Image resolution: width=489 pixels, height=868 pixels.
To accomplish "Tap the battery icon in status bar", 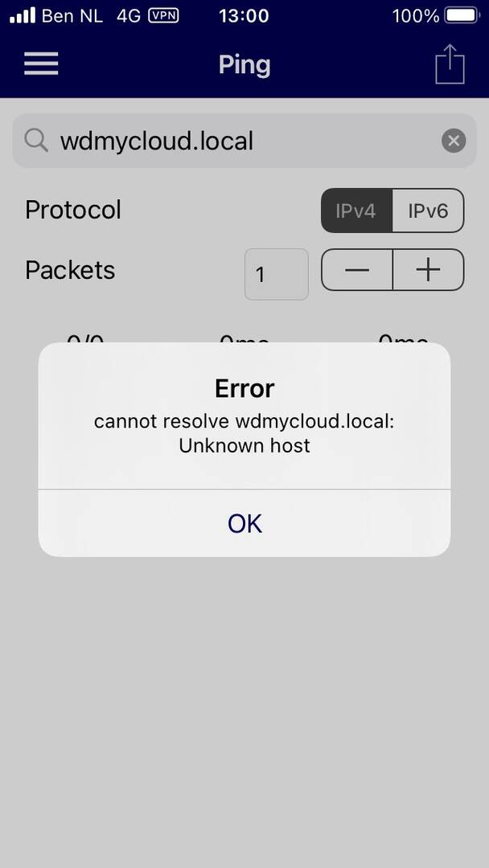I will [463, 15].
